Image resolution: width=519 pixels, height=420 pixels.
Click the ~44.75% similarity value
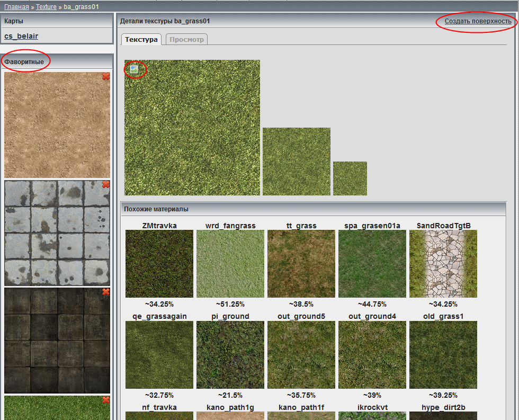[372, 304]
